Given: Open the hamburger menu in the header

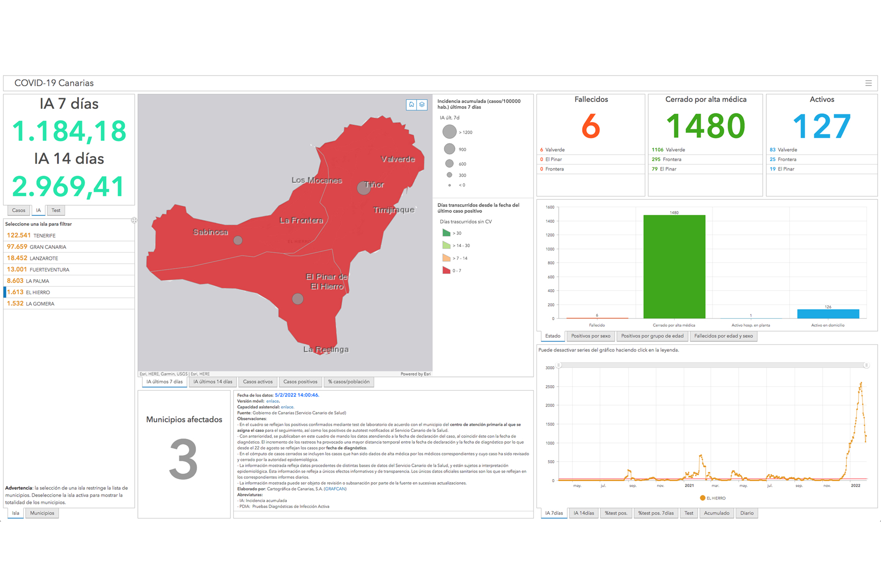Looking at the screenshot, I should click(868, 84).
